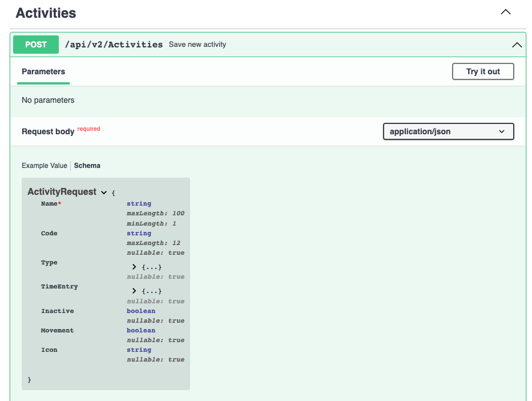Switch to the Example Value view

(44, 166)
